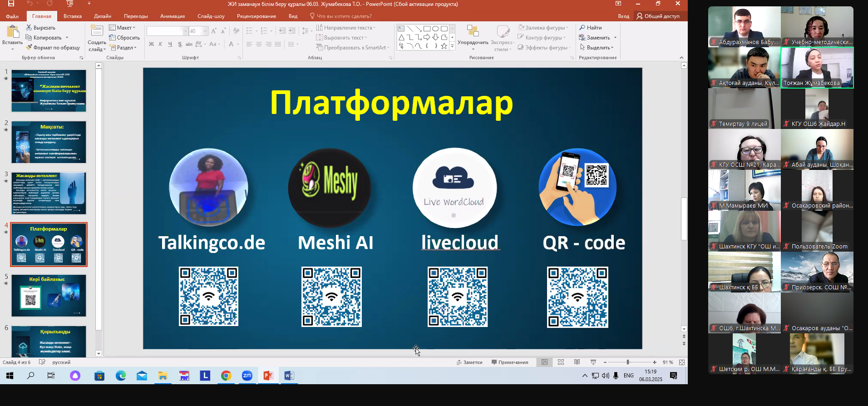868x406 pixels.
Task: Select the Format Painter (Формат по образцу) brush
Action: (x=53, y=48)
